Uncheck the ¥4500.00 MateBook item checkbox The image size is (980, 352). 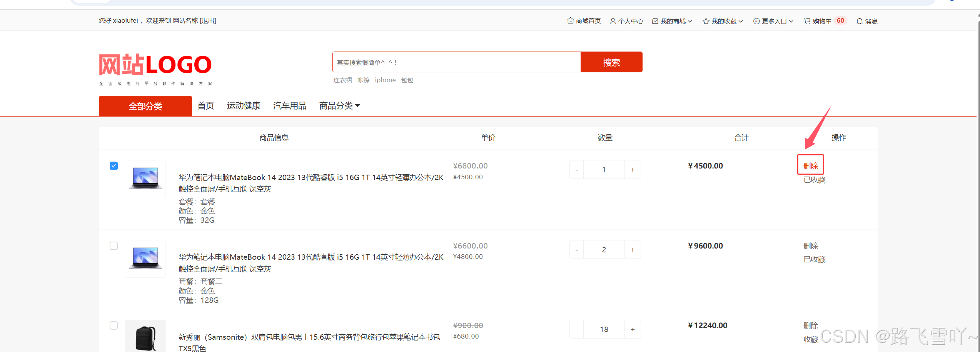tap(114, 166)
